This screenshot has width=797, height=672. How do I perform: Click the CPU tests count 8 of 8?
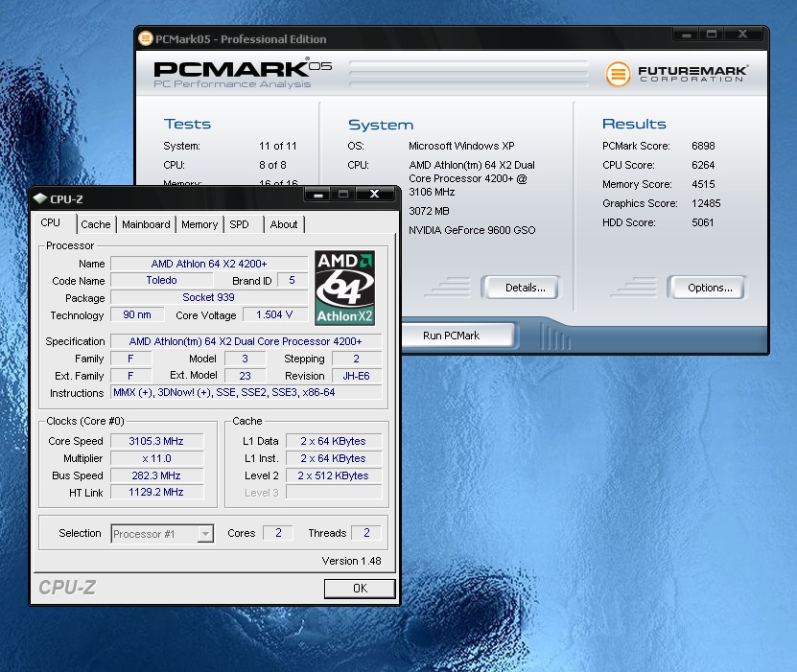pos(272,165)
